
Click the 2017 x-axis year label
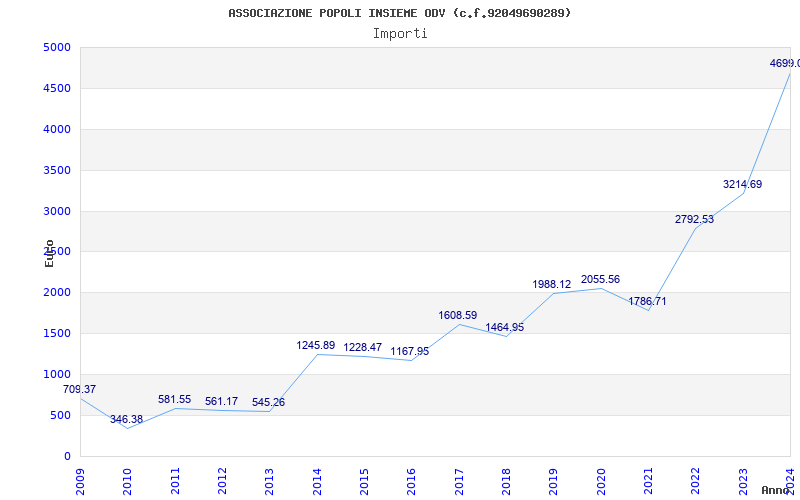click(459, 482)
